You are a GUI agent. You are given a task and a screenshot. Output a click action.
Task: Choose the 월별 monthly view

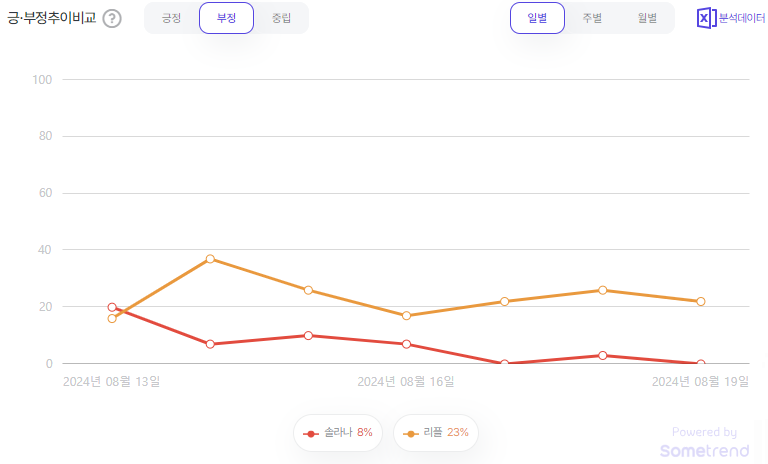647,18
